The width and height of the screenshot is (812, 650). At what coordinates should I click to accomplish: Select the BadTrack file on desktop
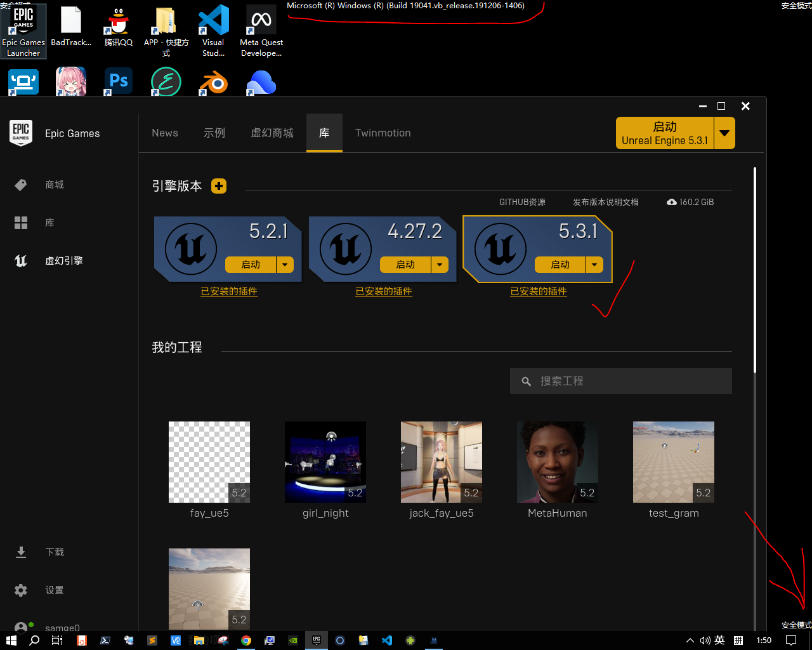point(71,27)
